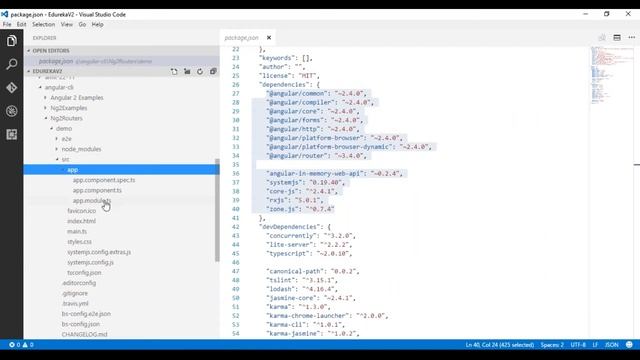Open the editor more actions menu
Image resolution: width=640 pixels, height=360 pixels.
(631, 38)
